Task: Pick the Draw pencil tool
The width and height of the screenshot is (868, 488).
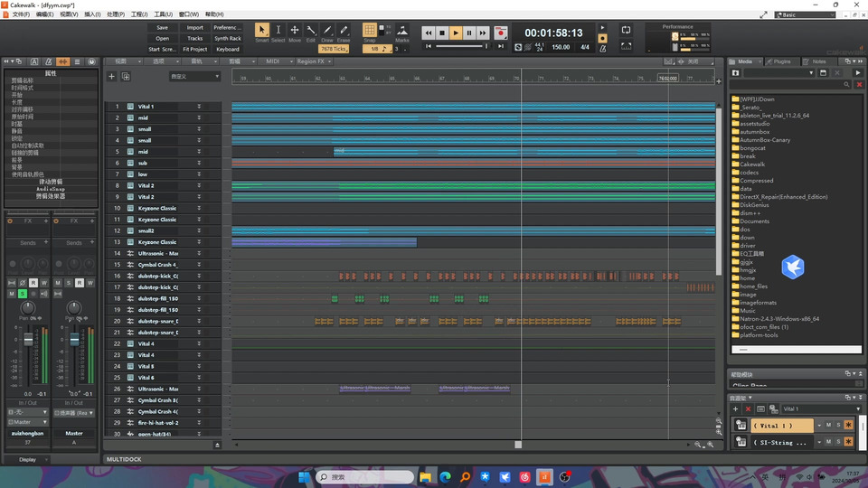Action: 327,31
